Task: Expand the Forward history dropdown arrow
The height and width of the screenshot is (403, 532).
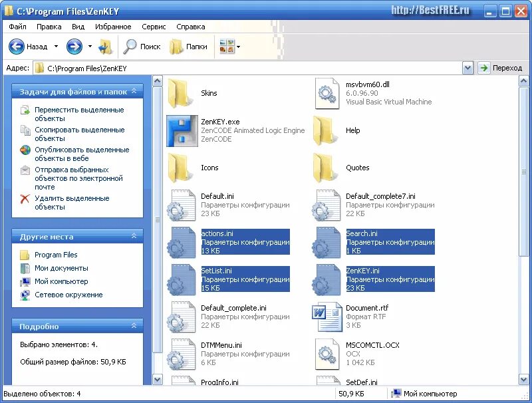Action: tap(90, 47)
